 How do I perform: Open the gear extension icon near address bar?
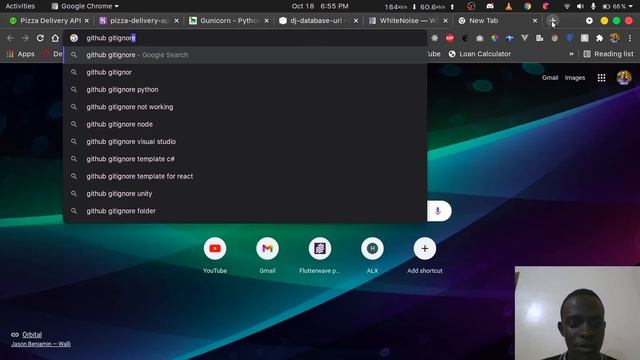pos(435,38)
